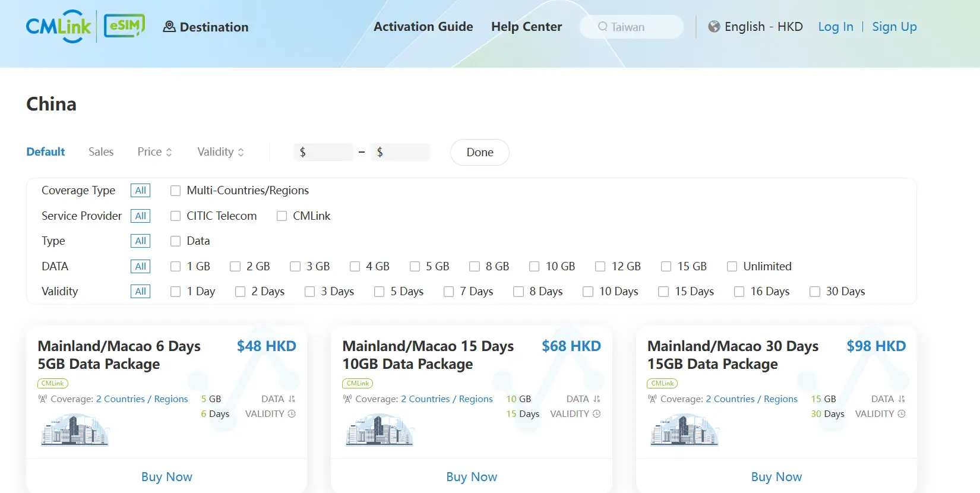Check the 15 Days validity checkbox
This screenshot has height=493, width=980.
pyautogui.click(x=663, y=292)
